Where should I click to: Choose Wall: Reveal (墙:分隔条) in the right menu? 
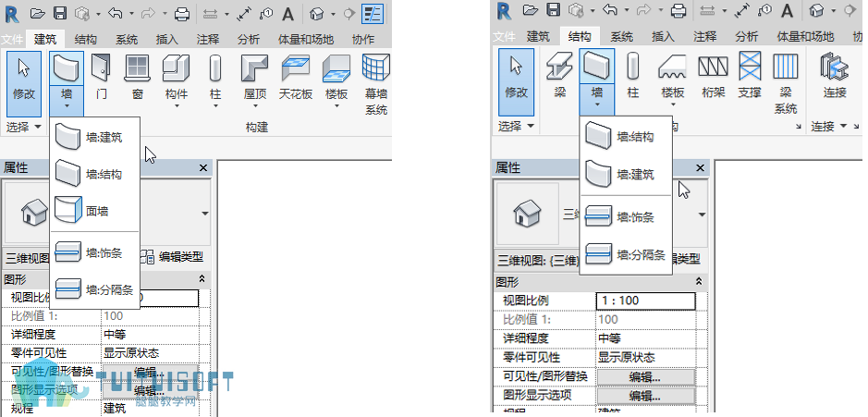pyautogui.click(x=626, y=255)
